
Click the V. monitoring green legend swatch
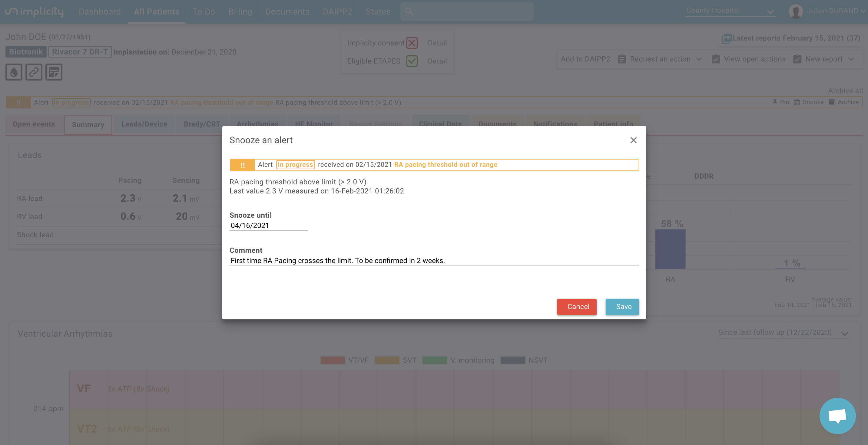(435, 361)
